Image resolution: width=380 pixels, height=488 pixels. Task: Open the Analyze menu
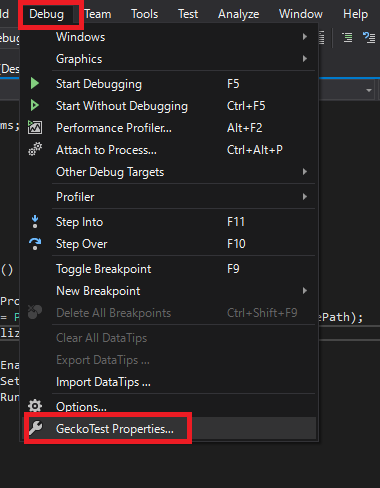click(238, 14)
